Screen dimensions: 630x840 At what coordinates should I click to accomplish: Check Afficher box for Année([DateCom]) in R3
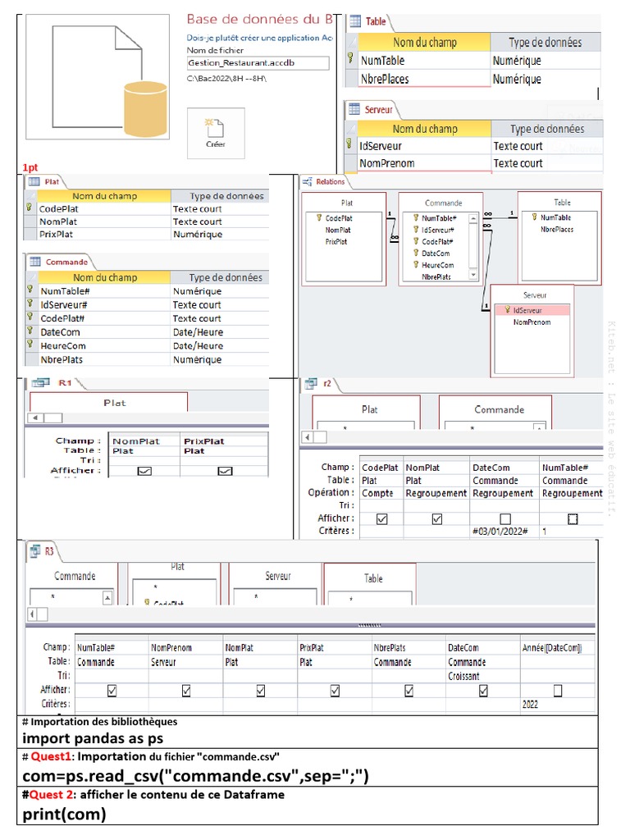coord(558,691)
